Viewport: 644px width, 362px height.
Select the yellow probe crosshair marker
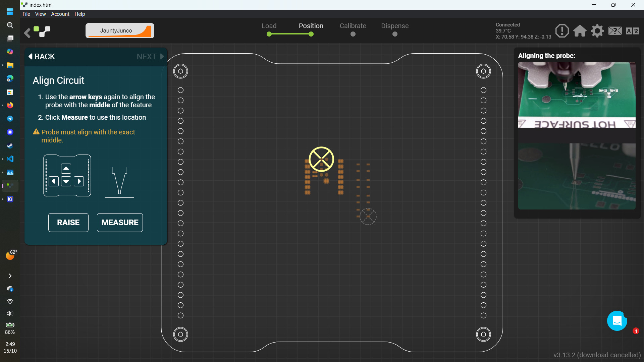pos(321,159)
